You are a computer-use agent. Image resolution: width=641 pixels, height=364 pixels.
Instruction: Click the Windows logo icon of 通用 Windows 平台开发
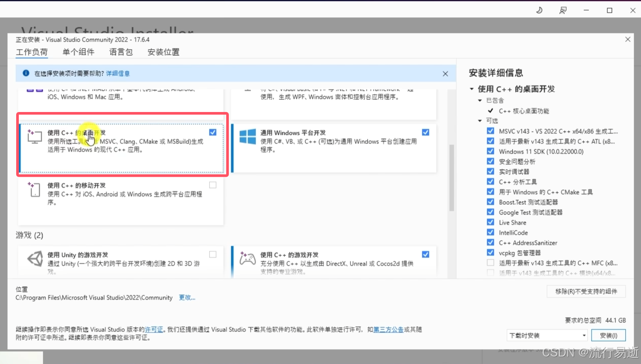point(248,136)
